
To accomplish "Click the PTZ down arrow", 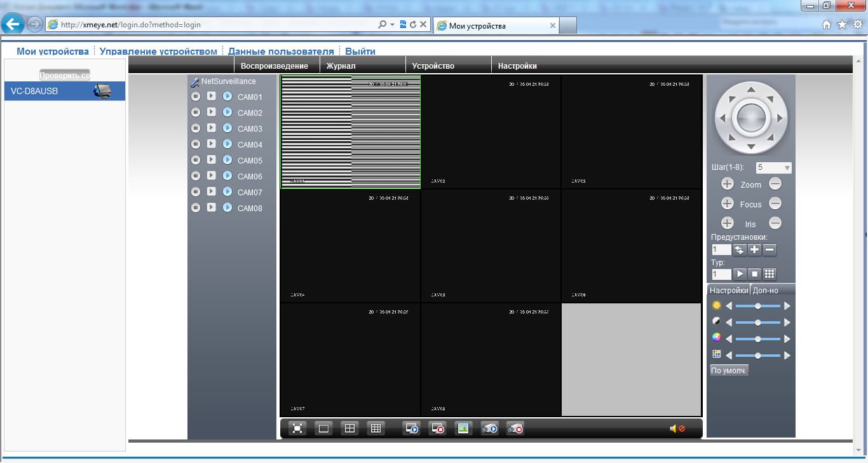I will (x=751, y=147).
